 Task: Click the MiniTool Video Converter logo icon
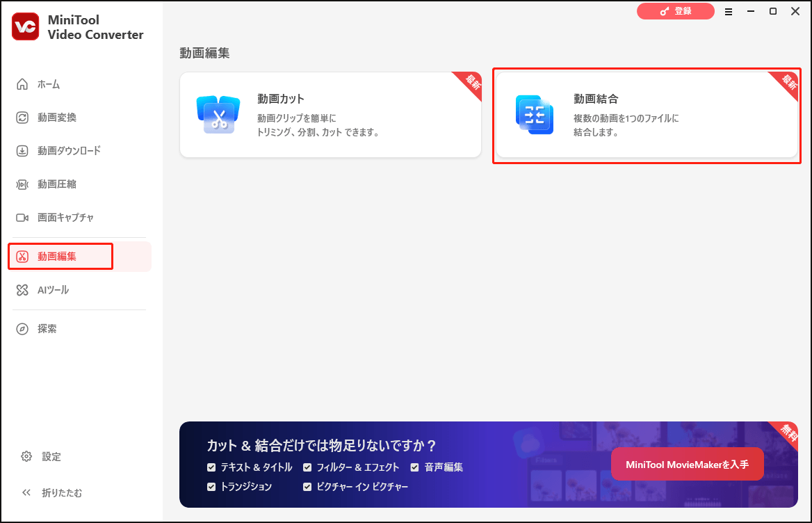25,26
